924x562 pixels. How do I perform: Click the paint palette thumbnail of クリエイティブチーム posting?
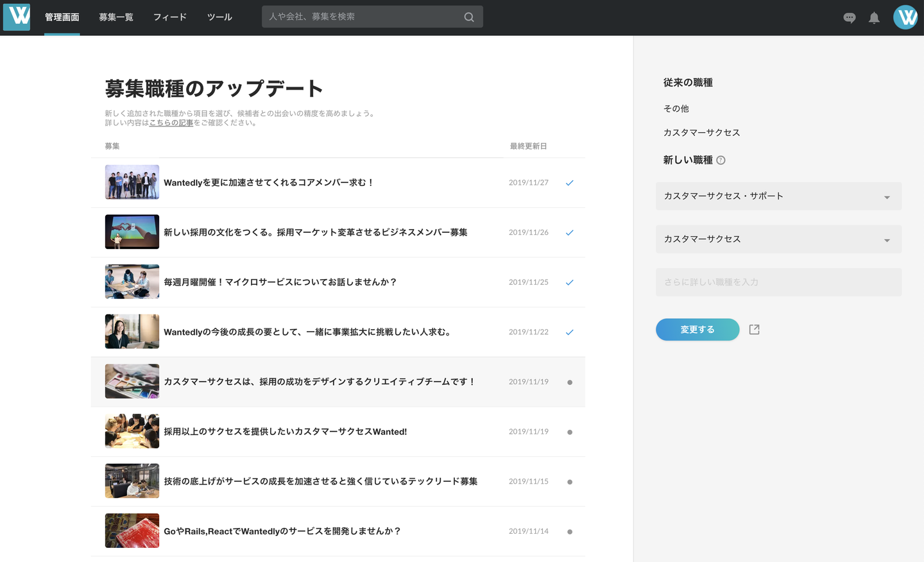tap(132, 381)
